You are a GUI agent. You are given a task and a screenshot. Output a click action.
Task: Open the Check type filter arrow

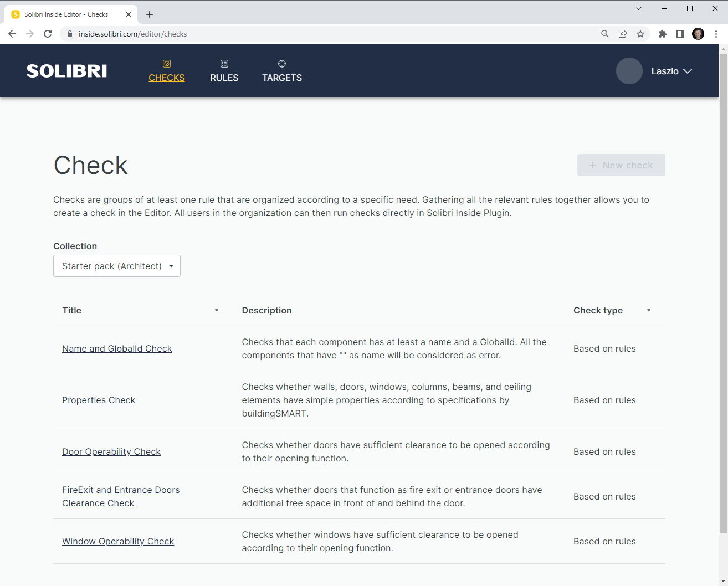click(x=649, y=310)
